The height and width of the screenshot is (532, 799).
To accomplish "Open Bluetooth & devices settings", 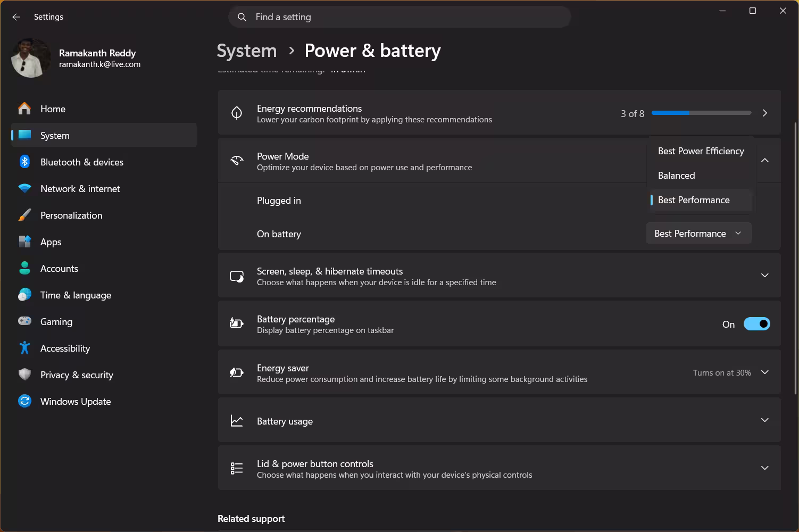I will [104, 162].
